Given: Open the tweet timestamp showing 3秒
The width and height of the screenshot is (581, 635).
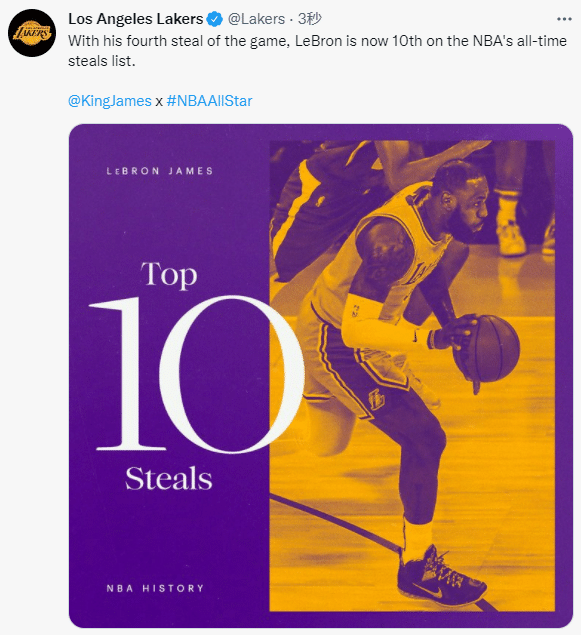Looking at the screenshot, I should (x=310, y=19).
